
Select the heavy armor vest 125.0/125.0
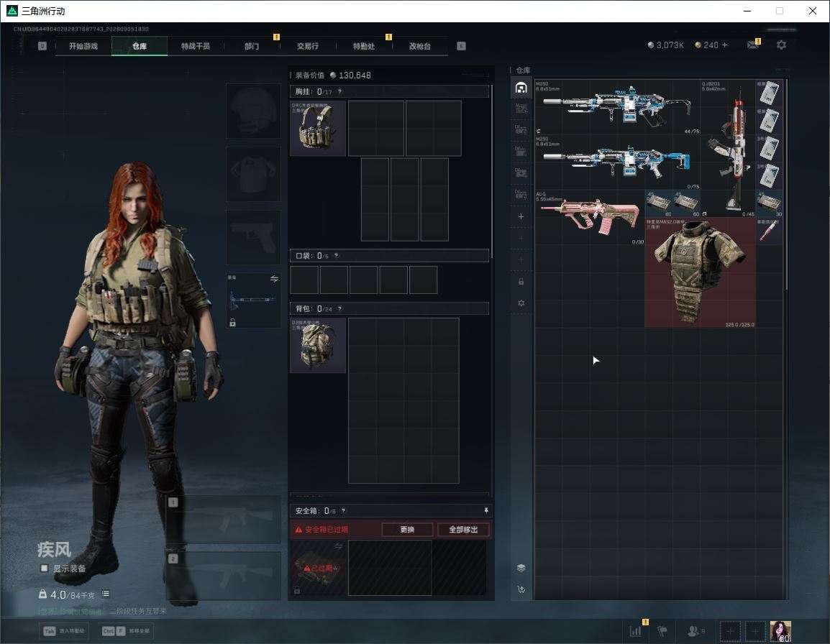tap(700, 272)
